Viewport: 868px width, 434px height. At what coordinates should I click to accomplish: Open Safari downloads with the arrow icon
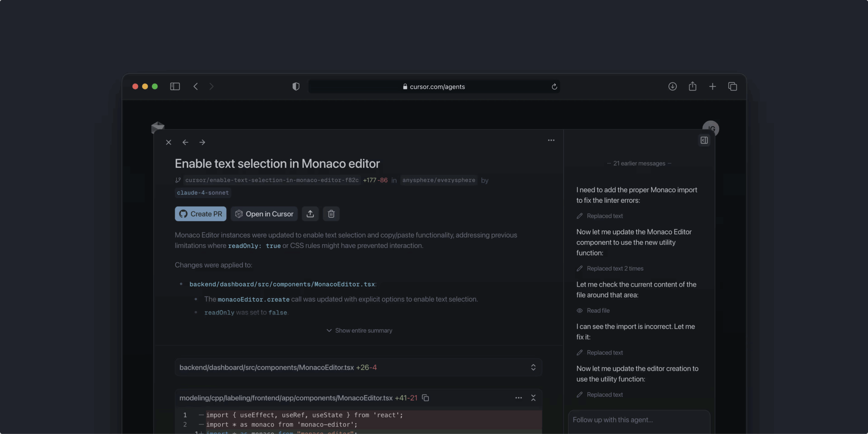pyautogui.click(x=672, y=86)
